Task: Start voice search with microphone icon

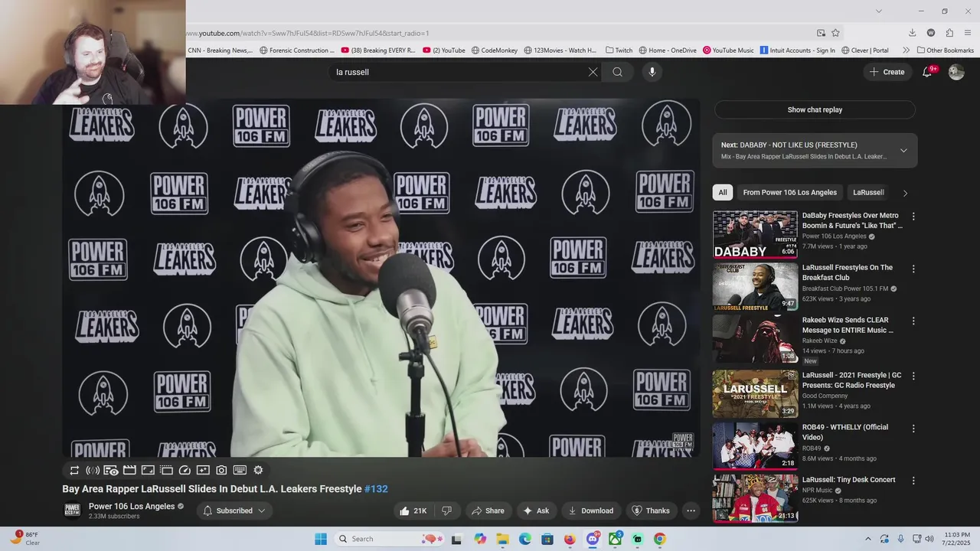Action: (652, 72)
